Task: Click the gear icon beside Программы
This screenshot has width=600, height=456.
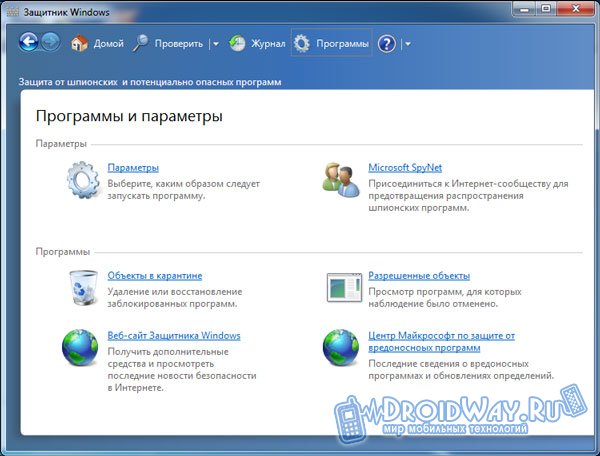Action: [x=302, y=43]
